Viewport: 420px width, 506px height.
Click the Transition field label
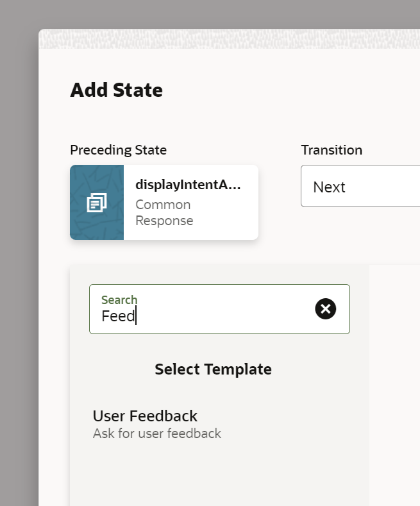(332, 150)
